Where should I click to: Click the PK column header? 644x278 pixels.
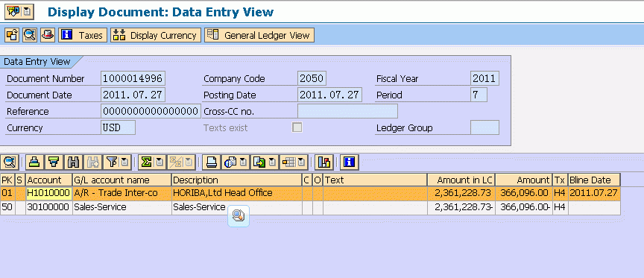pos(7,180)
